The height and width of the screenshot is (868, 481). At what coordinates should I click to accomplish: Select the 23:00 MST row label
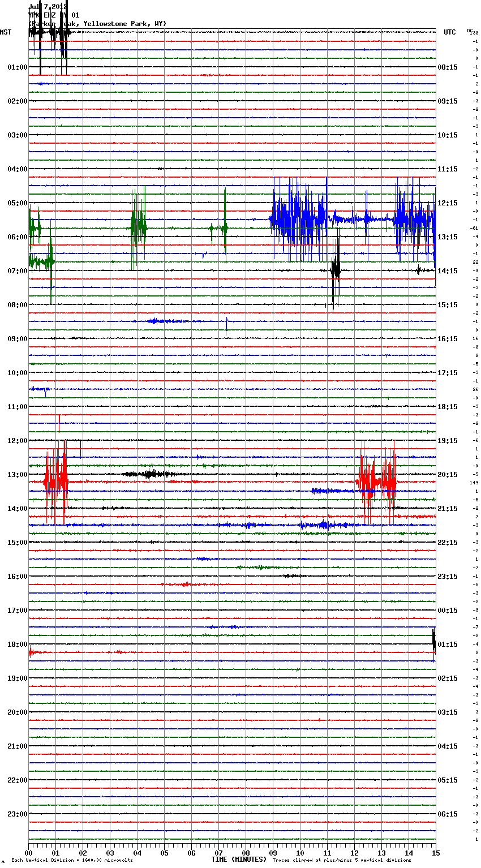point(18,814)
